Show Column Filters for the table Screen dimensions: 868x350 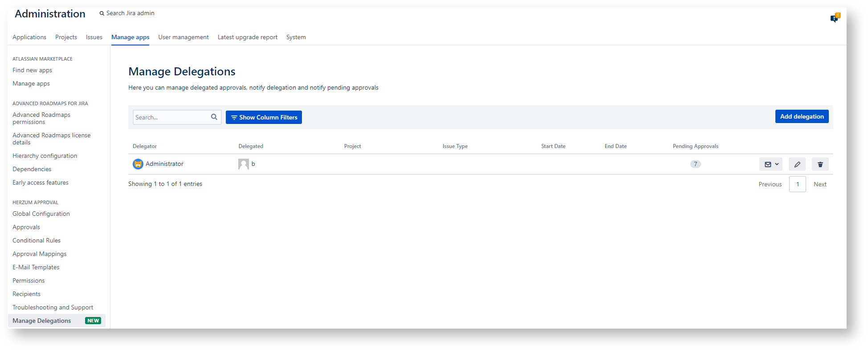pos(264,117)
